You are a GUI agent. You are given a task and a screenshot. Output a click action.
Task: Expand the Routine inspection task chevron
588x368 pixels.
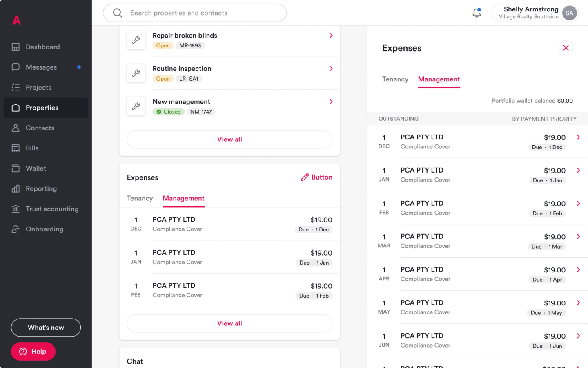[331, 69]
